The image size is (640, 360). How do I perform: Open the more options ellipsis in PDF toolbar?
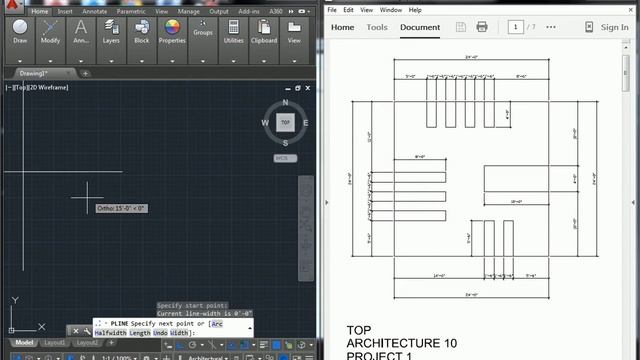click(551, 27)
